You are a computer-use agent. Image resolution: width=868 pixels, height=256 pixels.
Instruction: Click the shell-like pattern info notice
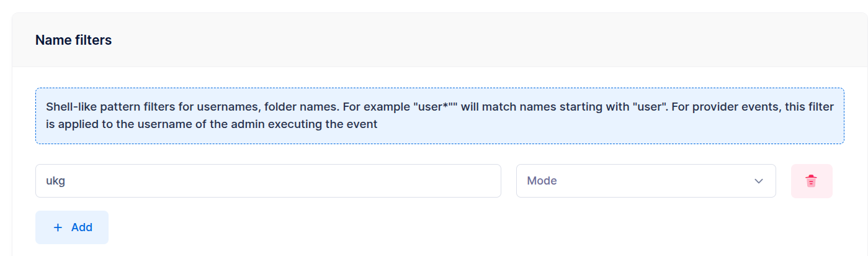[x=440, y=116]
